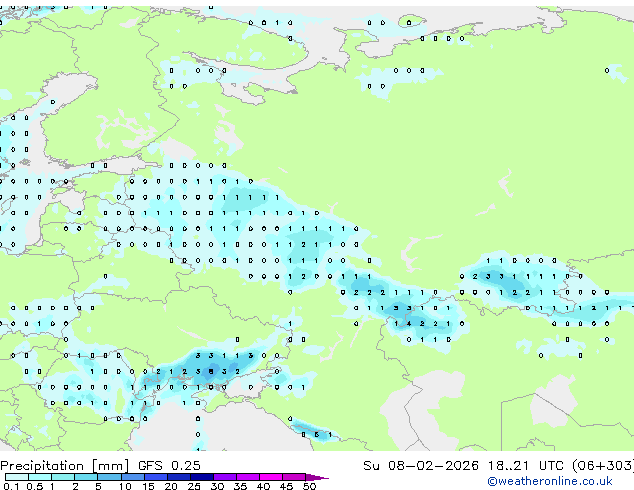The height and width of the screenshot is (490, 634).
Task: Click the 10 to 15 mm legend swatch
Action: [132, 477]
